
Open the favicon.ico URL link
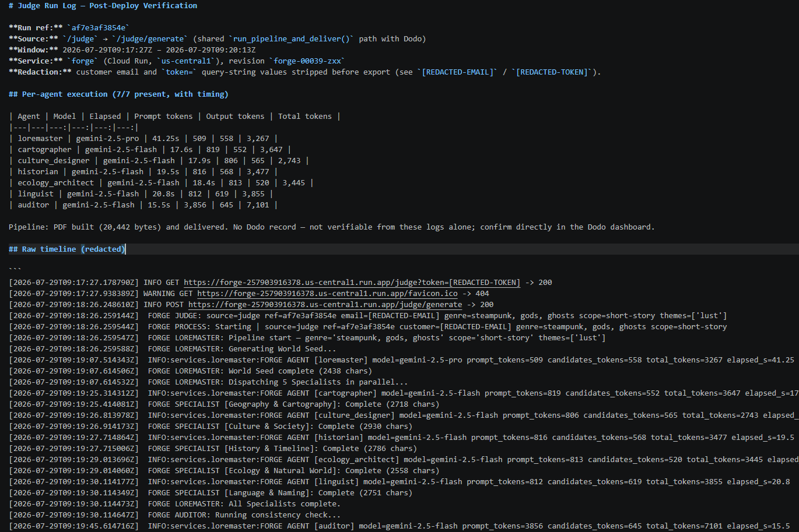tap(327, 294)
